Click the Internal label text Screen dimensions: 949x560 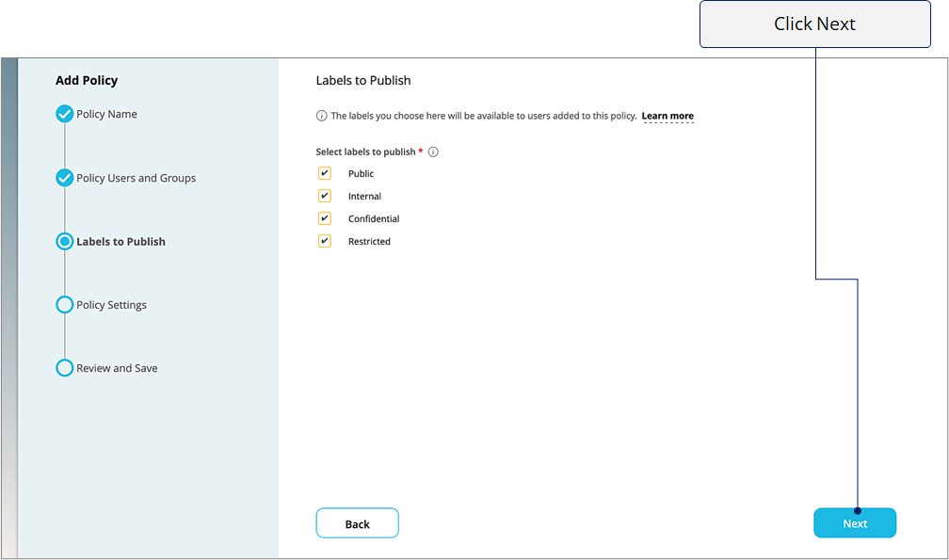point(364,196)
